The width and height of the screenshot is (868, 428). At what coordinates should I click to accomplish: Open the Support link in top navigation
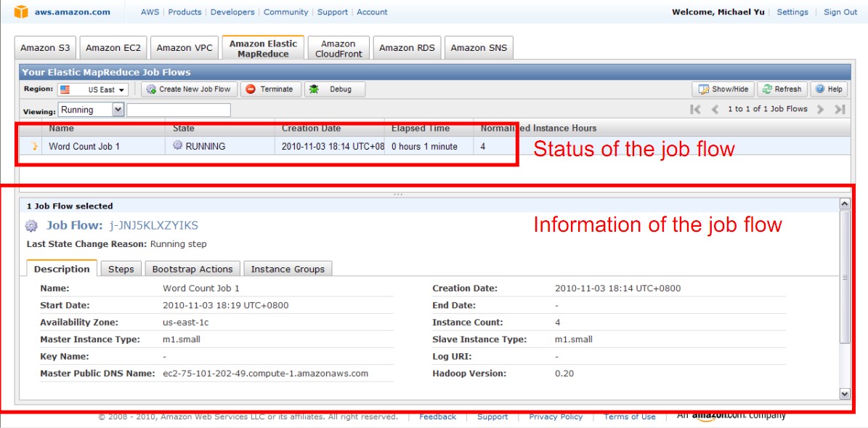tap(332, 12)
